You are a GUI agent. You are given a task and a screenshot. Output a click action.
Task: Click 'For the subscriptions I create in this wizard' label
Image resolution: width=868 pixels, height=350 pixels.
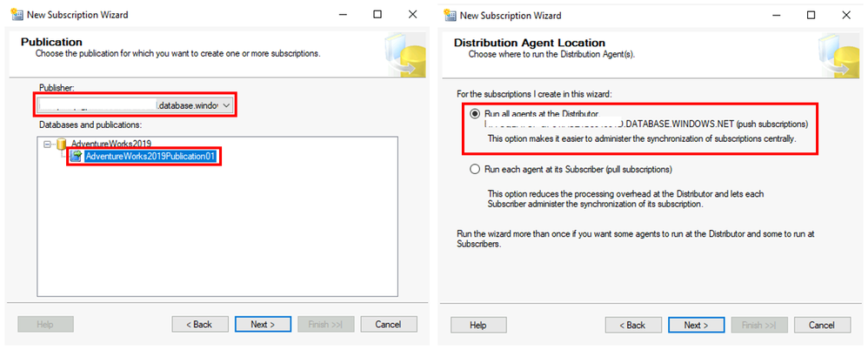(x=535, y=92)
